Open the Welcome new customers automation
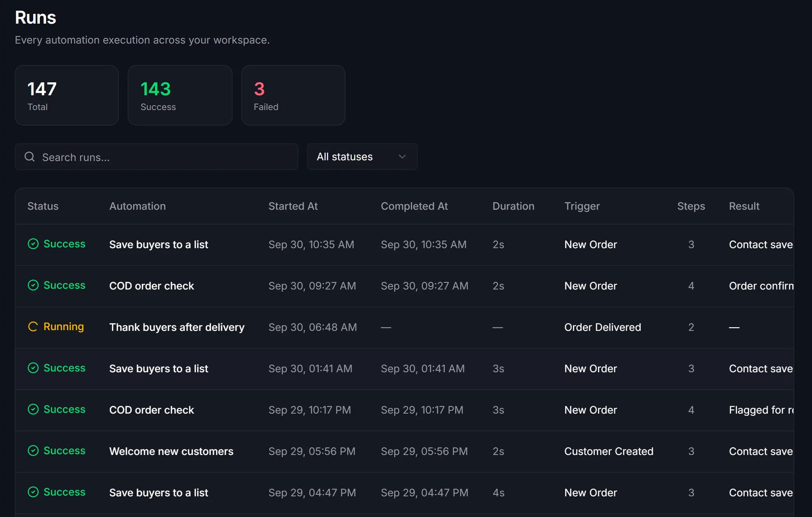Viewport: 812px width, 517px height. (x=171, y=451)
